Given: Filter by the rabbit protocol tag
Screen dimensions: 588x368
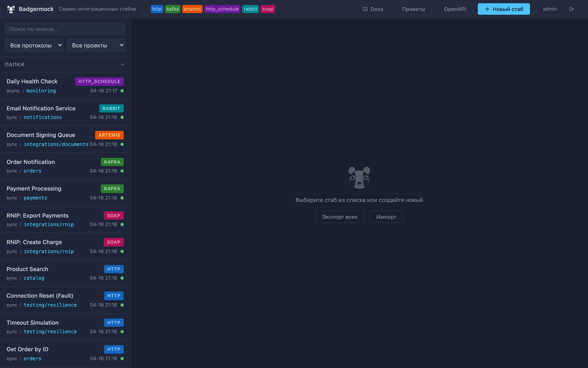Looking at the screenshot, I should click(x=250, y=9).
